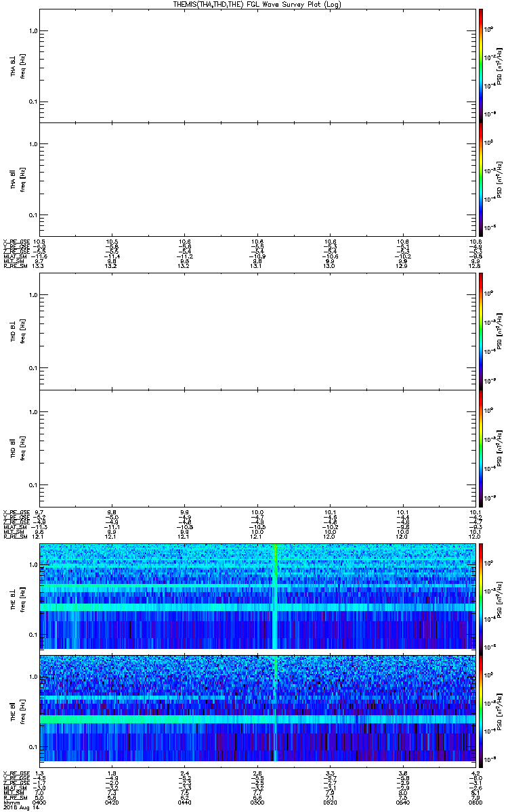Click the THD B-perpendicular freq [Hz] axis label

click(22, 332)
